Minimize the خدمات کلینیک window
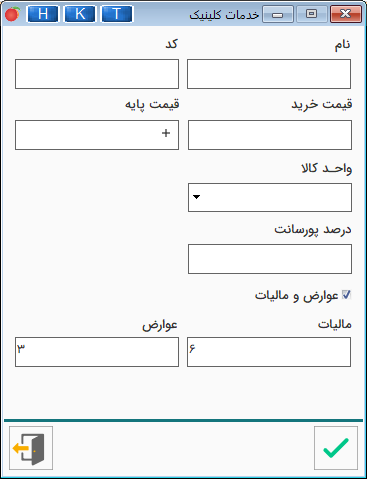The width and height of the screenshot is (367, 479). pos(278,14)
